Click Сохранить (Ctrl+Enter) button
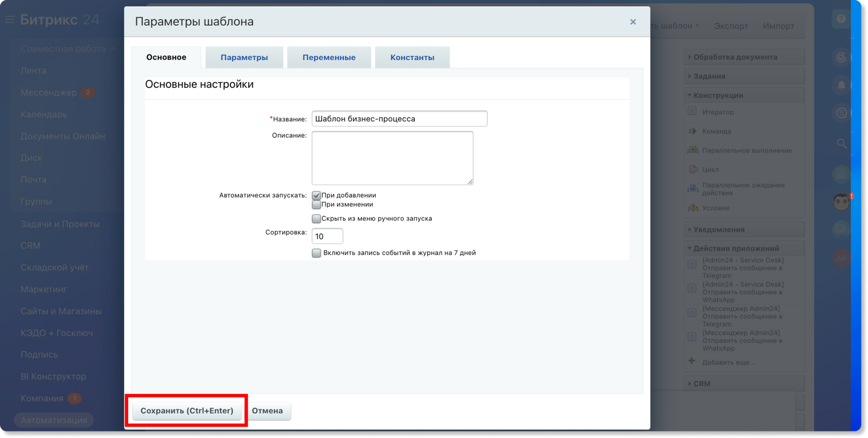 pos(187,411)
